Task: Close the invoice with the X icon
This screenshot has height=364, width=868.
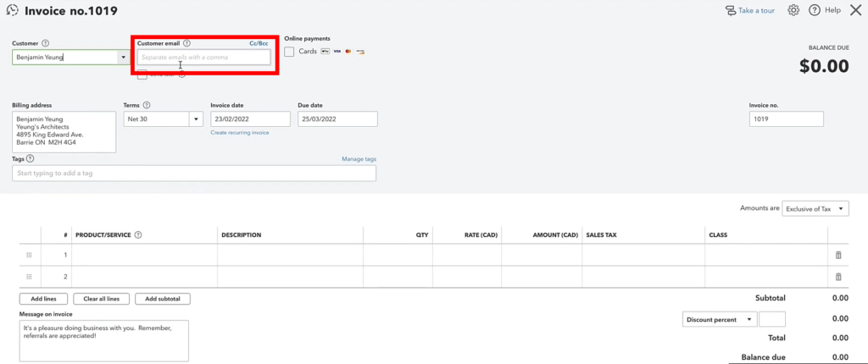Action: click(855, 10)
